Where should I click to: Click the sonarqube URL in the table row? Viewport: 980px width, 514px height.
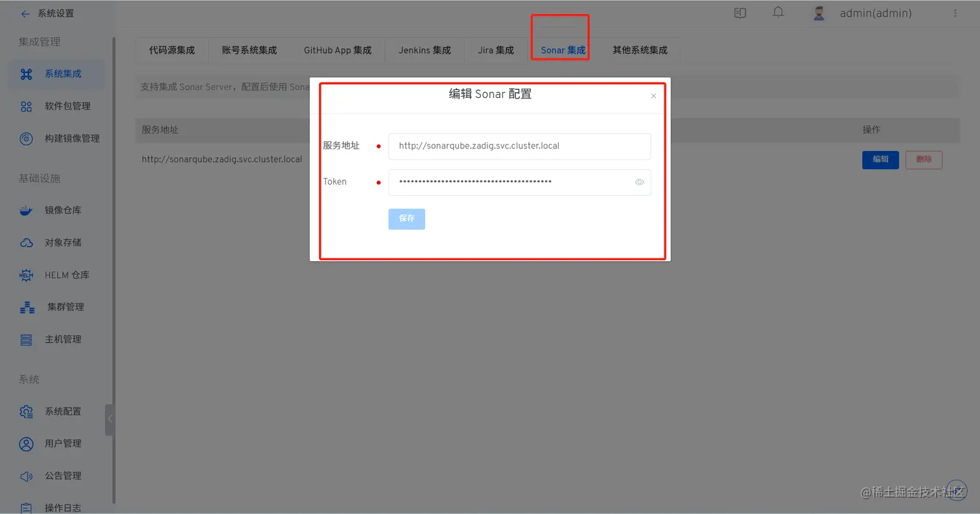pos(222,159)
